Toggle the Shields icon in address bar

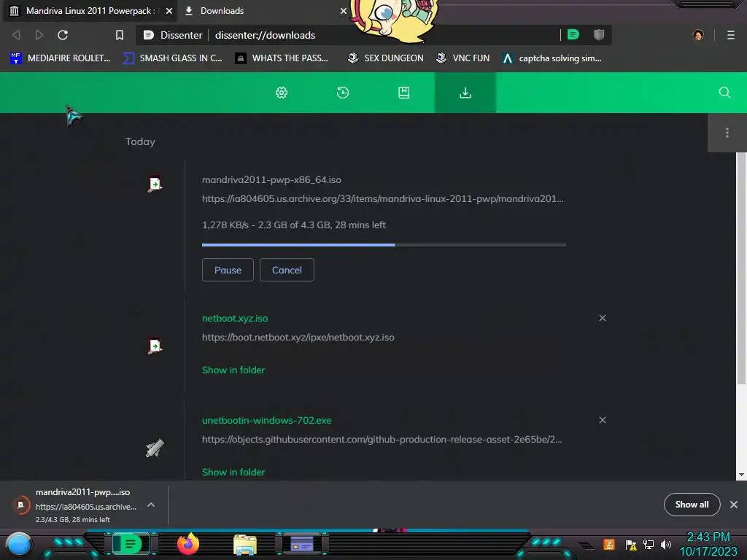[x=599, y=35]
